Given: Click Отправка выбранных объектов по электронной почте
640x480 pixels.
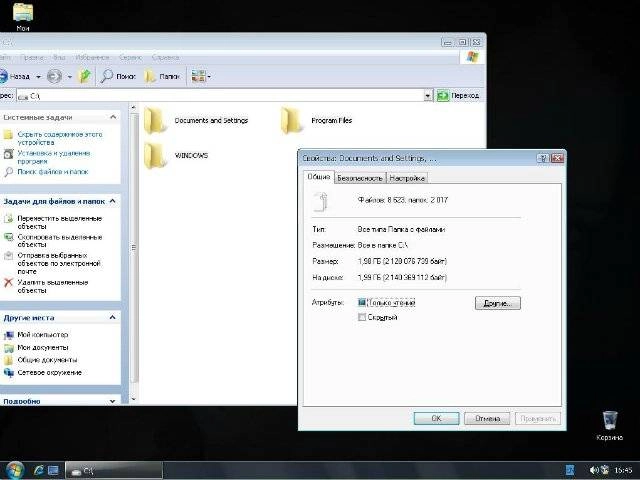Looking at the screenshot, I should click(x=59, y=263).
